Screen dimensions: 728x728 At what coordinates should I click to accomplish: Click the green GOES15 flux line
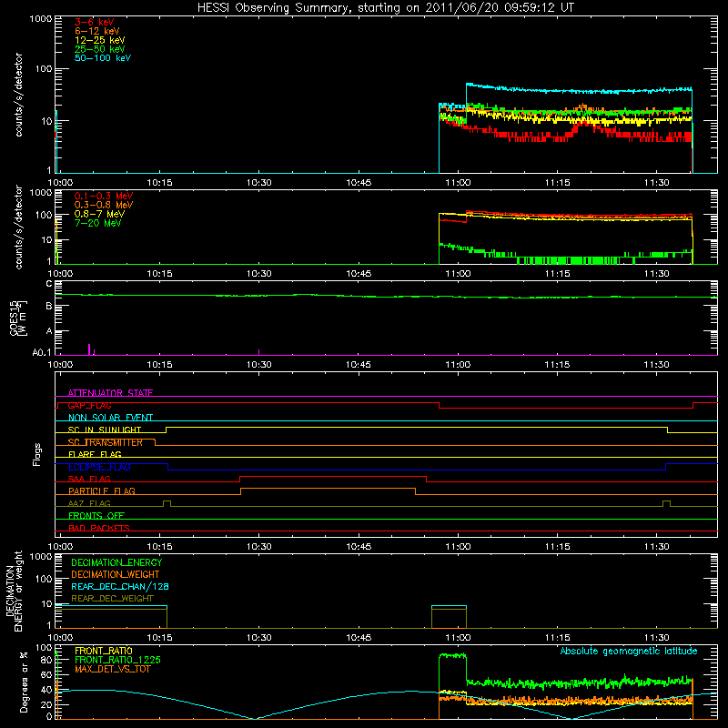point(386,296)
